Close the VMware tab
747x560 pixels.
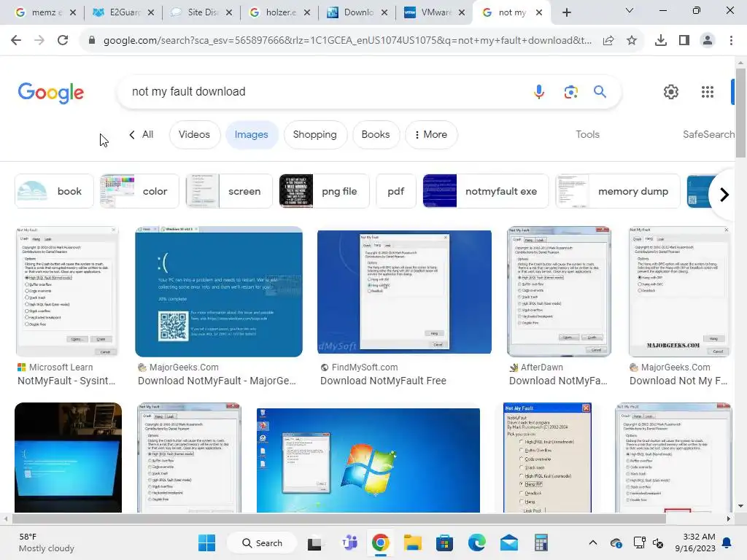point(462,13)
